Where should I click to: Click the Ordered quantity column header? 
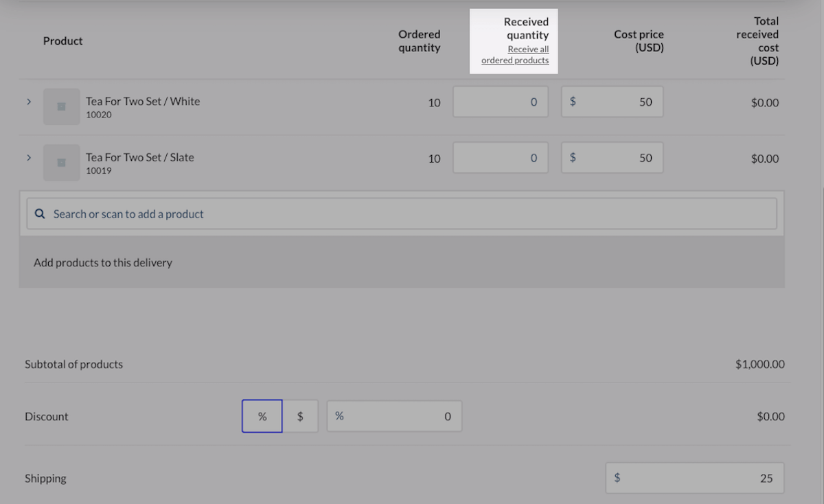pyautogui.click(x=420, y=41)
